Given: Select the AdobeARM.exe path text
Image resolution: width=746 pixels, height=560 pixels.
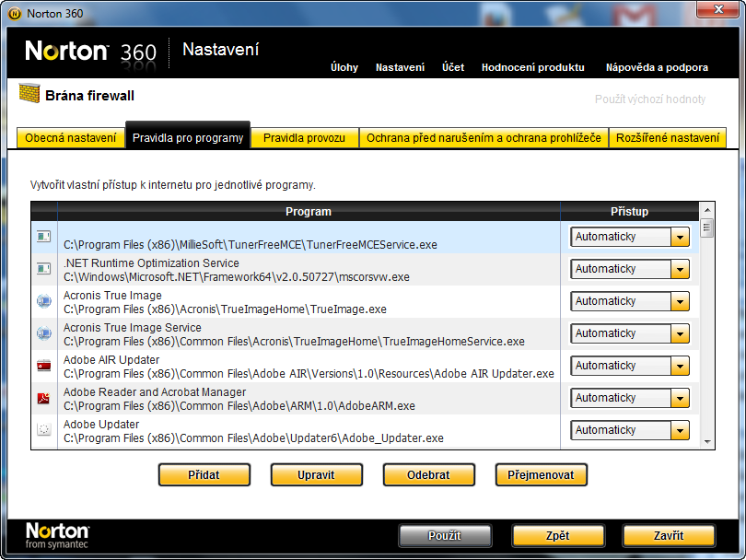Looking at the screenshot, I should 239,406.
